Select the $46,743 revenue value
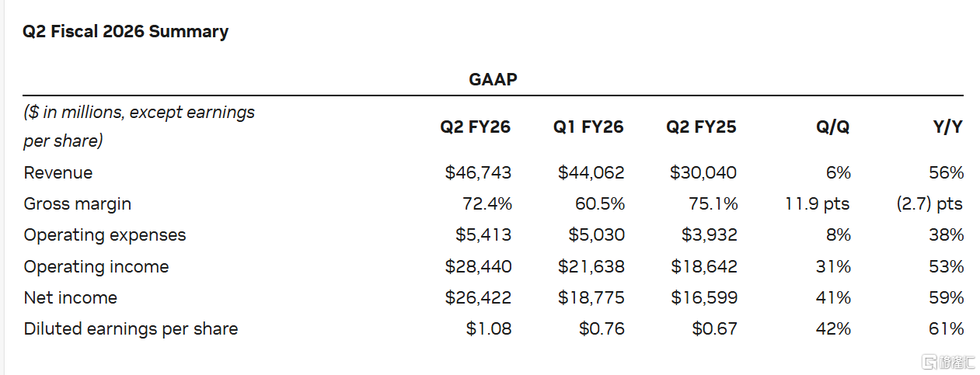This screenshot has width=980, height=375. pos(478,172)
